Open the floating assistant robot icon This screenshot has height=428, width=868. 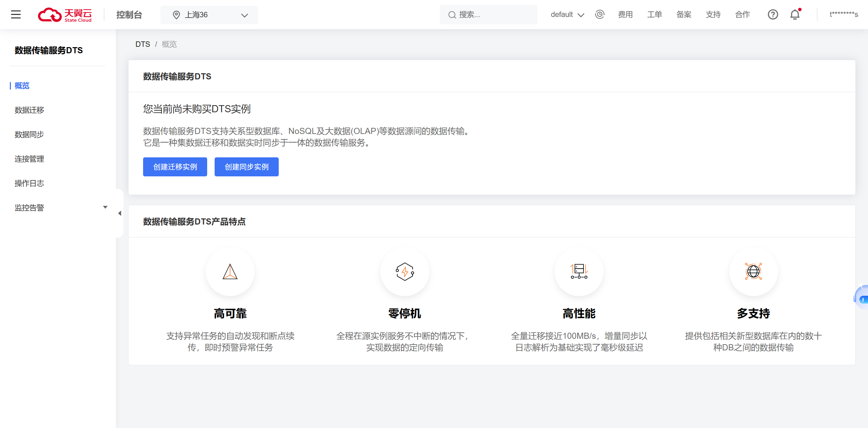pyautogui.click(x=861, y=297)
